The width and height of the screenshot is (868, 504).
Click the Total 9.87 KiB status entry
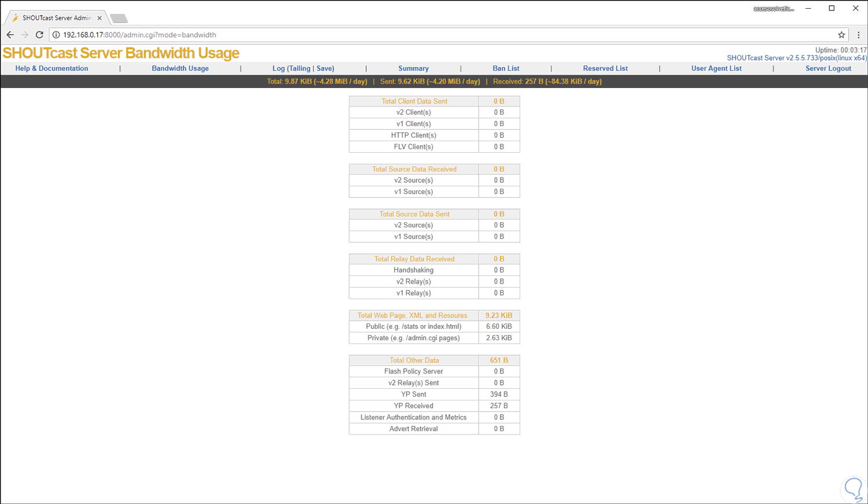[317, 82]
